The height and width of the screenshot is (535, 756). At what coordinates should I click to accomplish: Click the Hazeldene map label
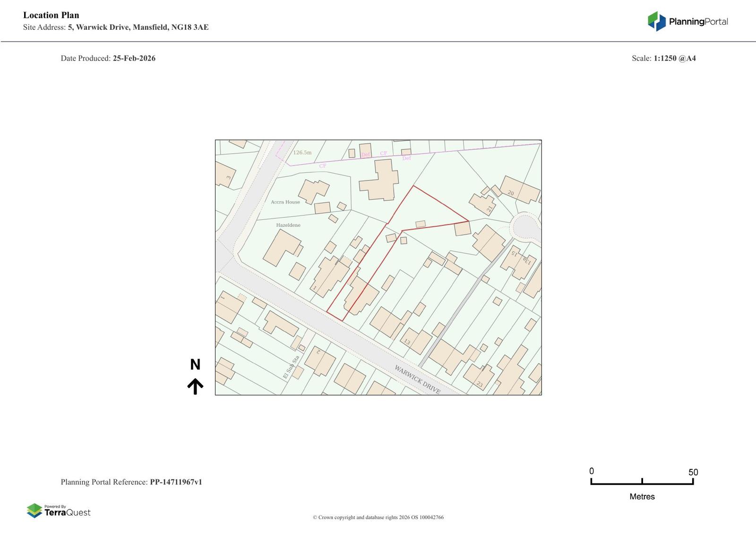click(x=288, y=225)
